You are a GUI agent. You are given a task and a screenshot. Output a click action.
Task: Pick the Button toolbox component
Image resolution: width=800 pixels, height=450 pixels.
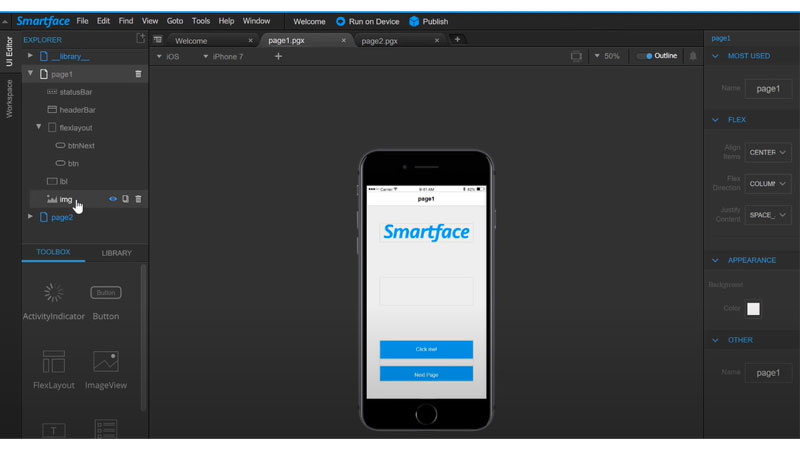click(x=106, y=301)
